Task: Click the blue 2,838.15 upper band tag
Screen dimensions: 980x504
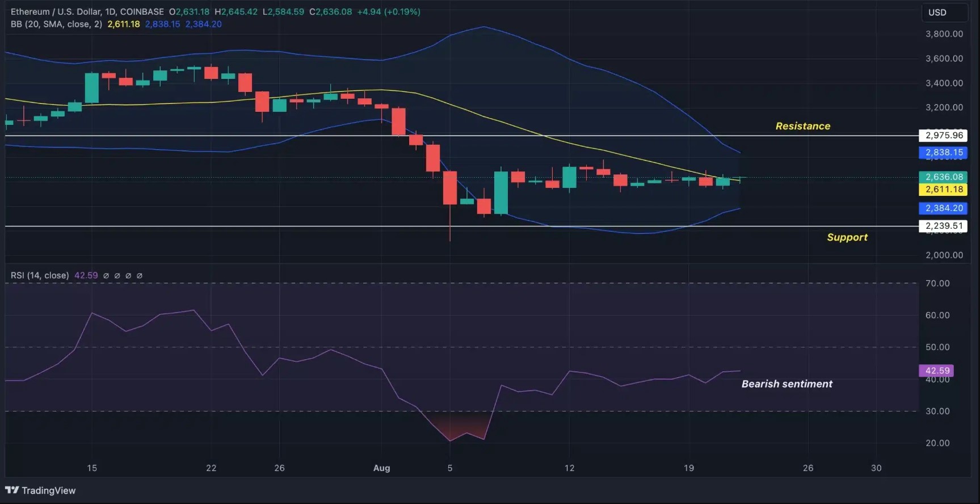Action: coord(943,152)
